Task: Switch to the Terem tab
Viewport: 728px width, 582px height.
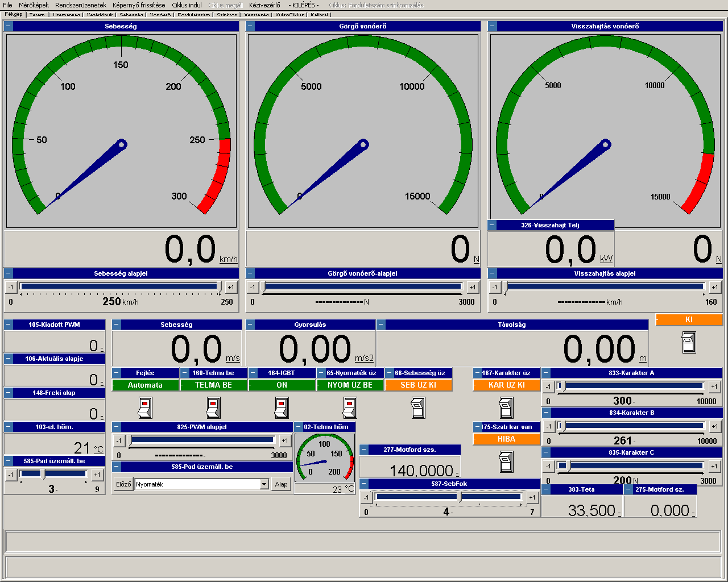Action: pyautogui.click(x=37, y=15)
